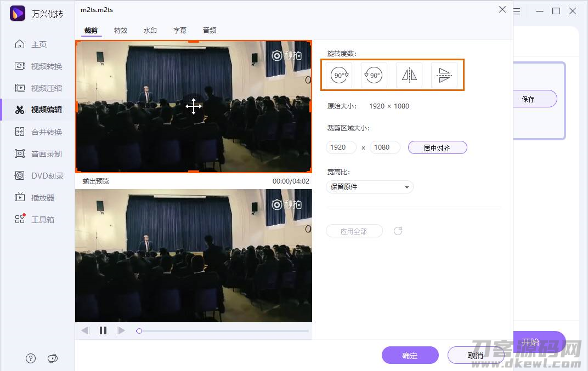Open DVD刻录 burner section
Viewport: 588px width, 371px height.
pos(38,175)
